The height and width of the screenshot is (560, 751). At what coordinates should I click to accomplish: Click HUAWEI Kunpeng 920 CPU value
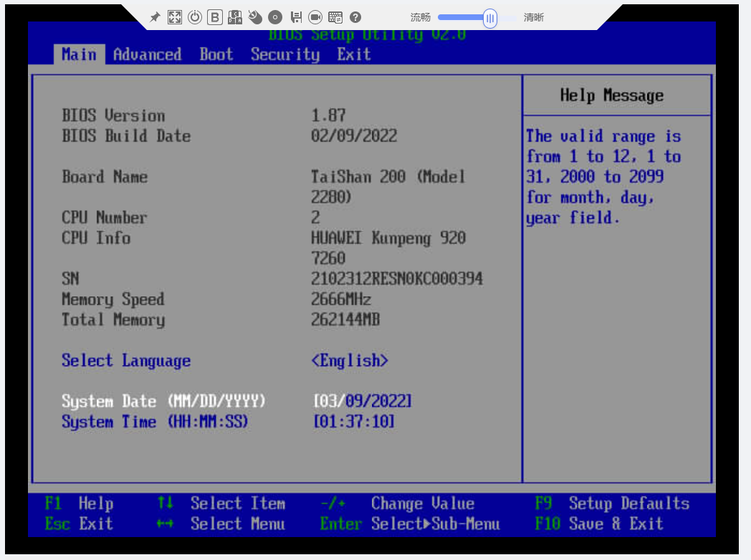click(x=388, y=248)
